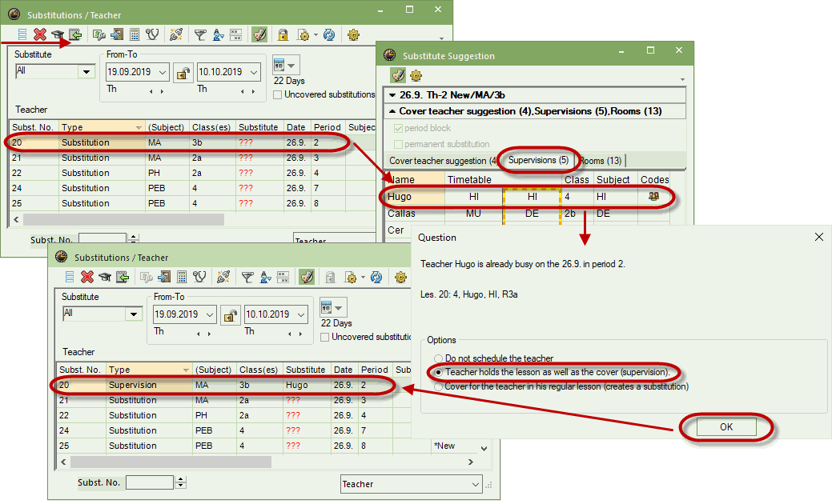Open 10.10.2019 date dropdown in front Substitutions window
This screenshot has height=504, width=832.
(301, 314)
